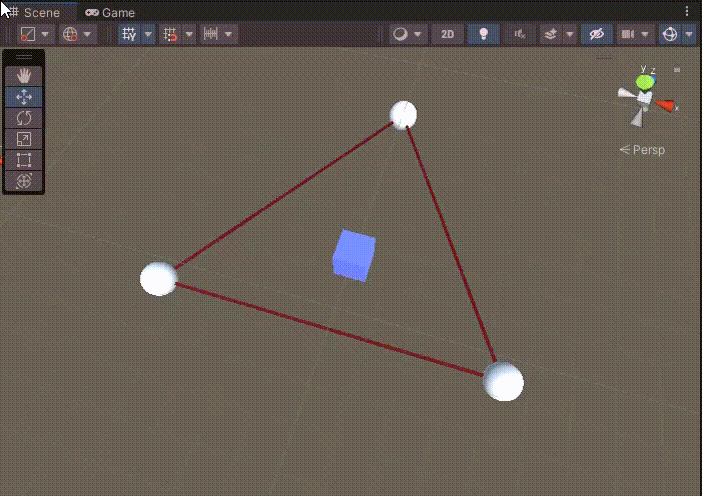Toggle scene audio speaker
This screenshot has width=702, height=496.
point(520,34)
